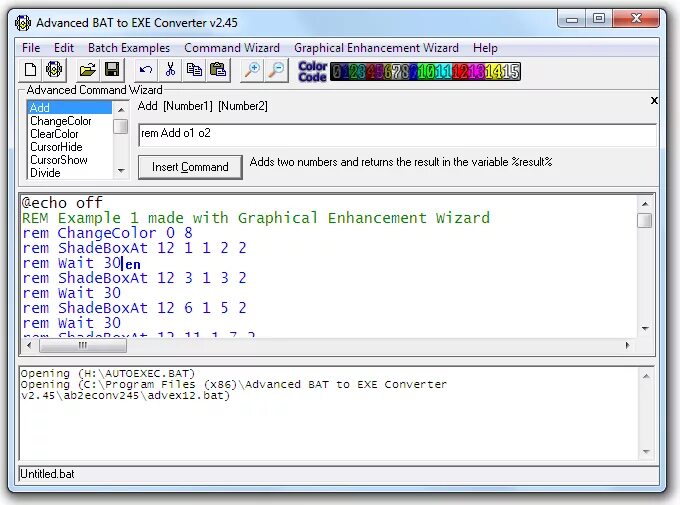The width and height of the screenshot is (680, 505).
Task: Click the 'rem ShadeBoxAt 12 3 1 3 2' line
Action: click(x=134, y=278)
